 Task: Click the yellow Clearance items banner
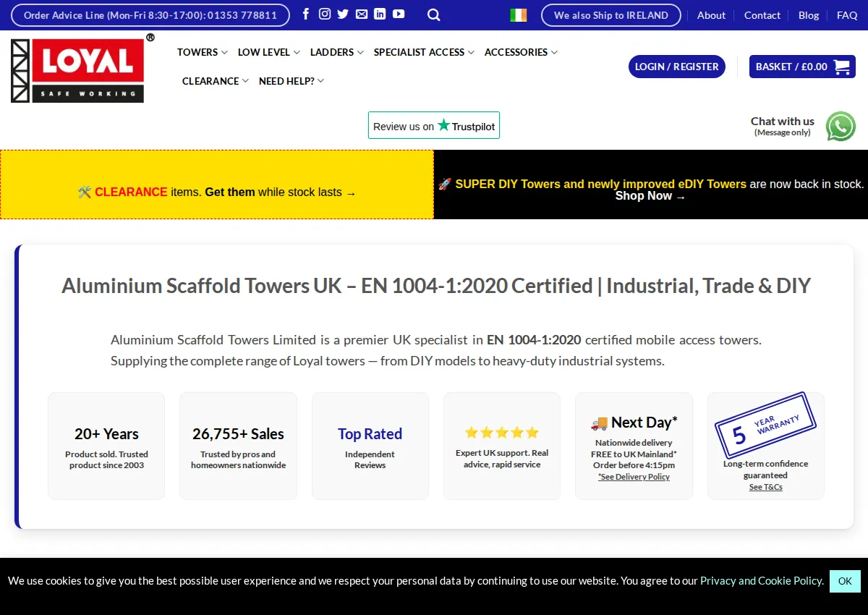click(217, 184)
